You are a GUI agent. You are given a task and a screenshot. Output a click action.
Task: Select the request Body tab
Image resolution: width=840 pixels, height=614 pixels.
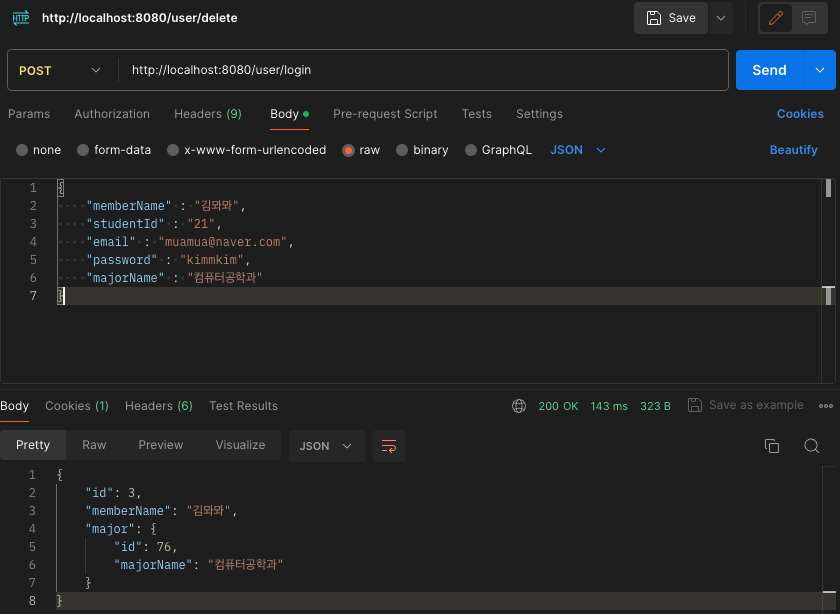point(289,114)
